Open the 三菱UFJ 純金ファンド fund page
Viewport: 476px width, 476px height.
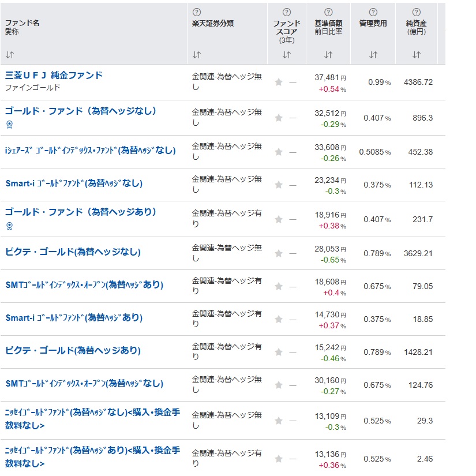coord(54,76)
